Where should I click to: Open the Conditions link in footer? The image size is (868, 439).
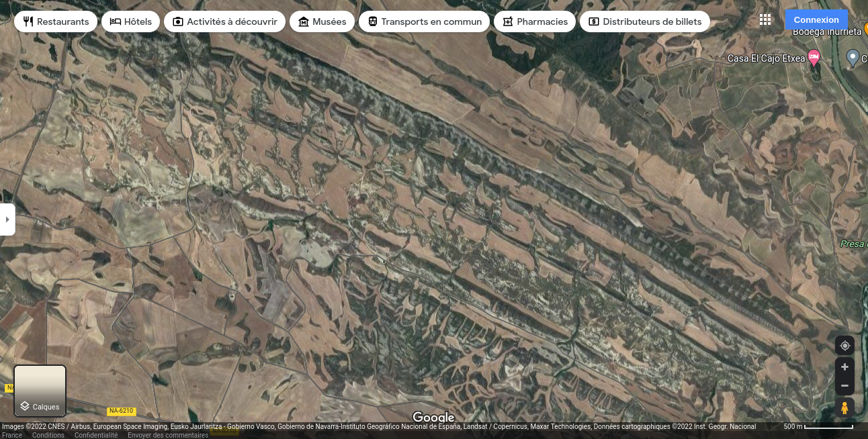point(48,435)
